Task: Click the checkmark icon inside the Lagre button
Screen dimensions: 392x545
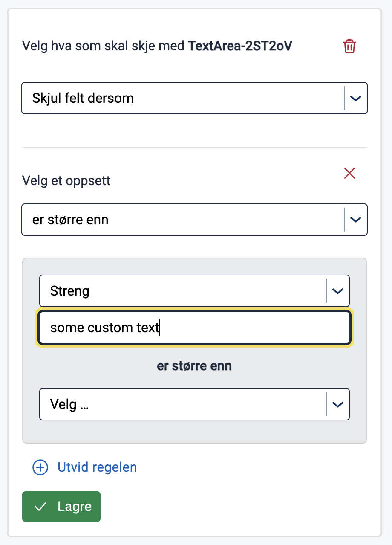Action: click(40, 507)
